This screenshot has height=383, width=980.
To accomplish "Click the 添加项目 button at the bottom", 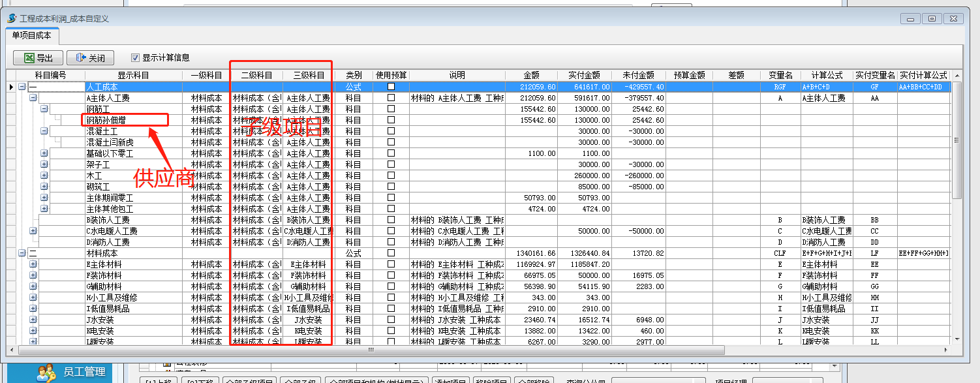I will coord(450,381).
